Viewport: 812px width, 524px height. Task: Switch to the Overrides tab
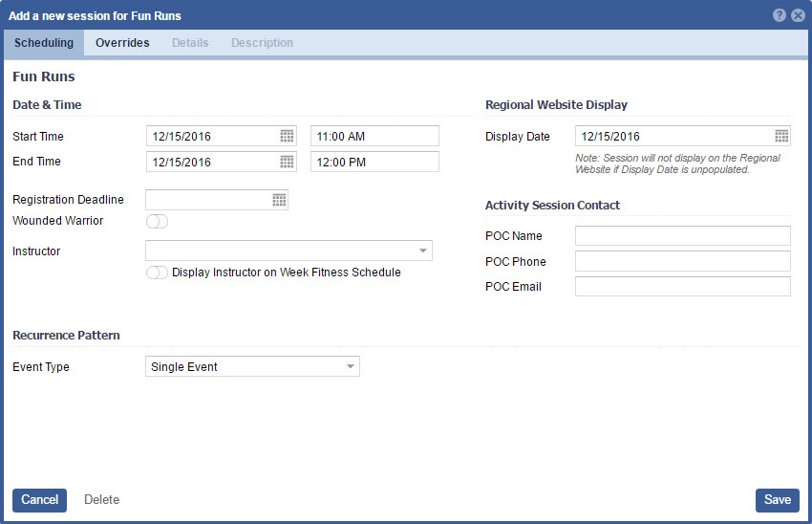coord(122,43)
